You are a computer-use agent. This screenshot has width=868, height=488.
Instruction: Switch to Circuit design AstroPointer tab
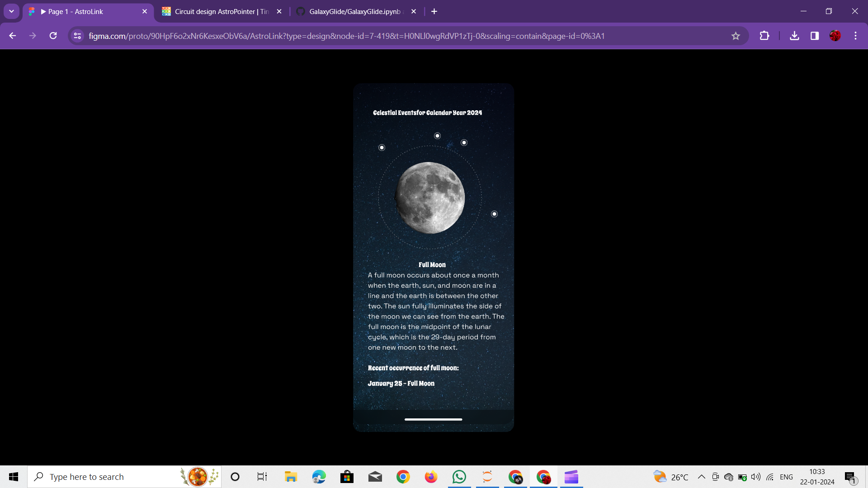point(222,12)
